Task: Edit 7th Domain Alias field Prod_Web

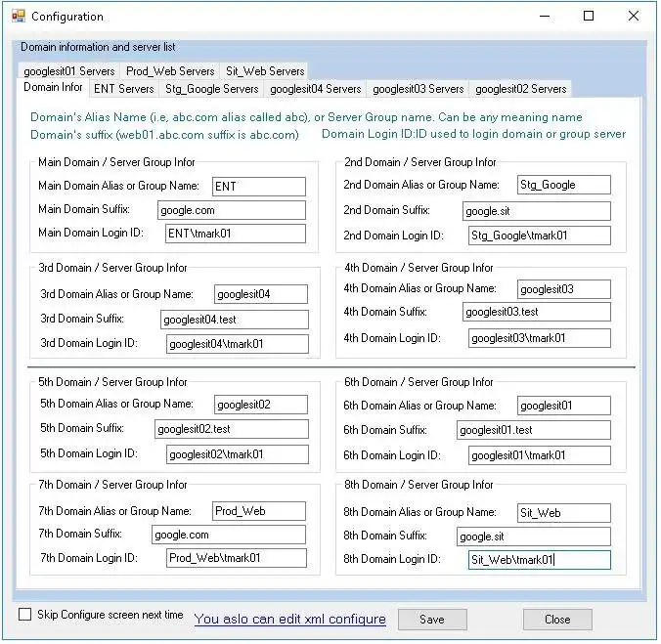Action: [x=259, y=511]
